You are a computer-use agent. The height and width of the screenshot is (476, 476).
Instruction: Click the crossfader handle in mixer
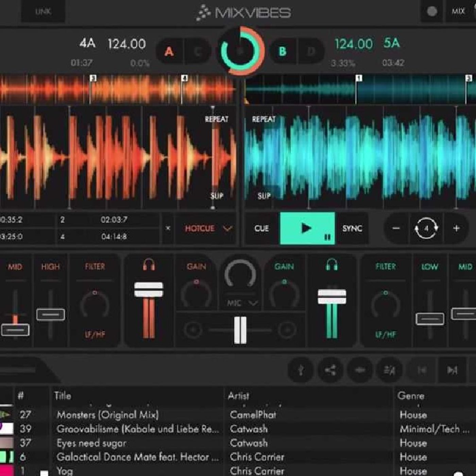(240, 330)
